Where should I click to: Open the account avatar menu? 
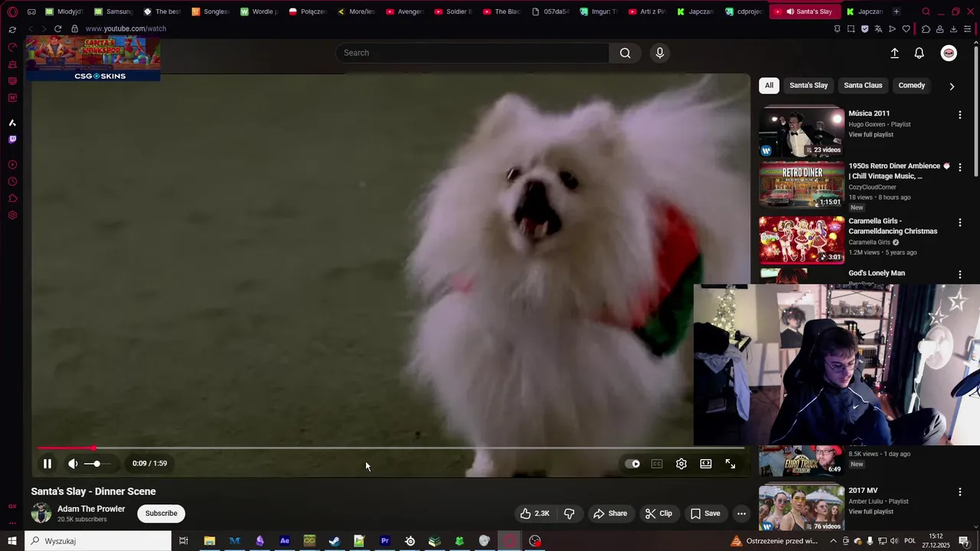pyautogui.click(x=949, y=53)
